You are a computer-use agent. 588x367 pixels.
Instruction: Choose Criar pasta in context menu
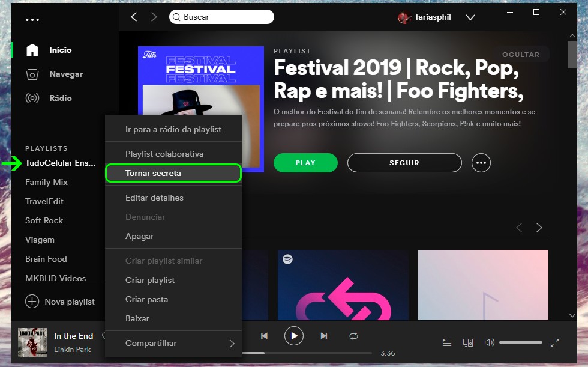point(173,299)
